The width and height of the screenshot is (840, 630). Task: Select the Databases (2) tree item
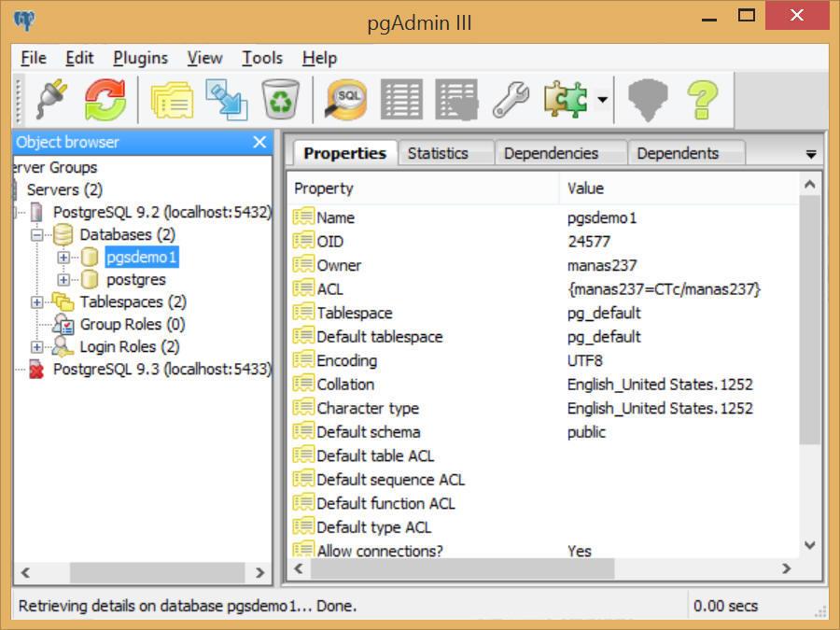(128, 234)
